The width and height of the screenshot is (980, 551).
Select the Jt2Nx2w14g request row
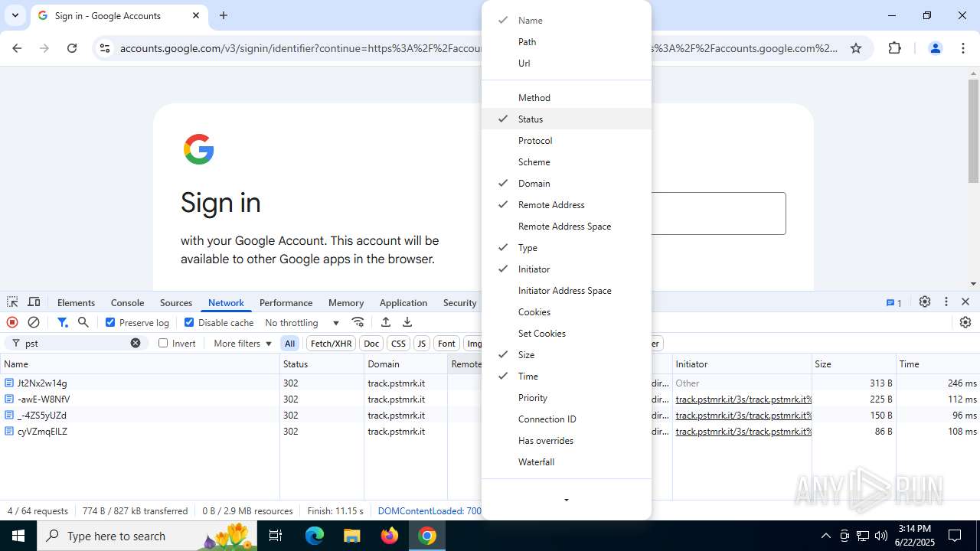tap(490, 383)
